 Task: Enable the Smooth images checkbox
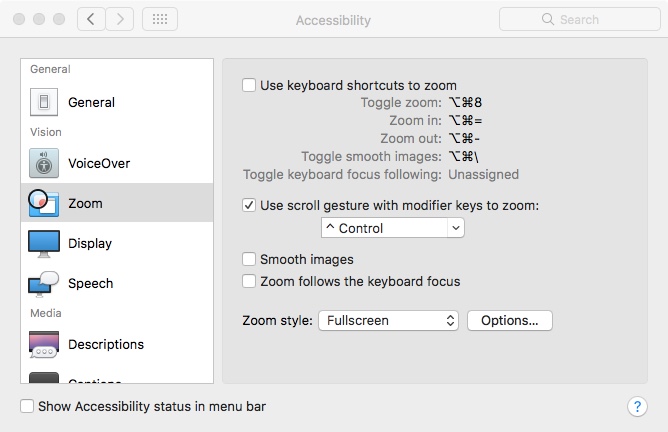coord(249,259)
